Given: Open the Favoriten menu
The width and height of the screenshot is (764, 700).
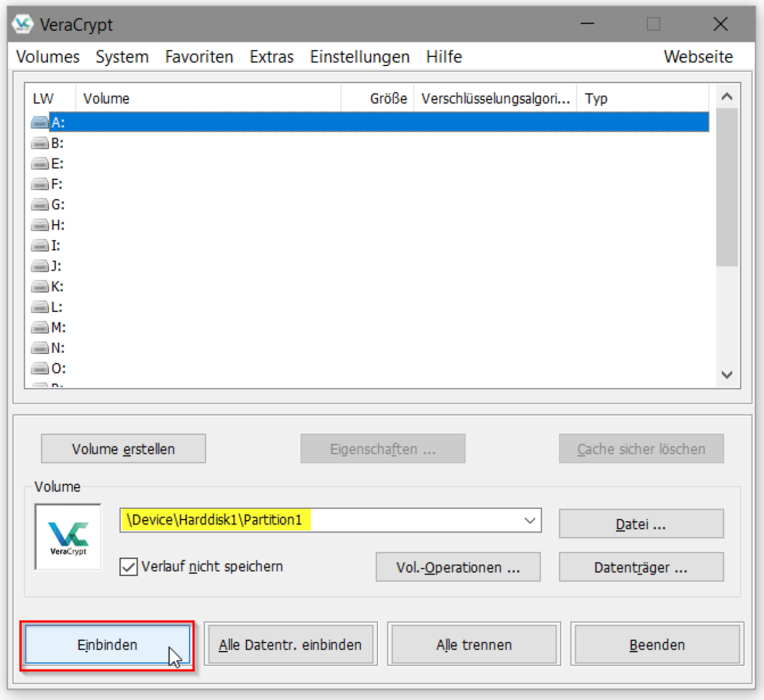Looking at the screenshot, I should [199, 57].
